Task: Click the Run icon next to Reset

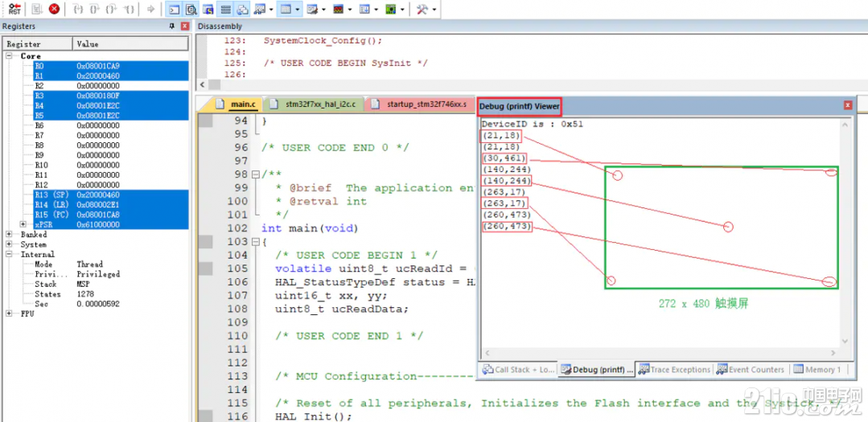Action: 37,9
